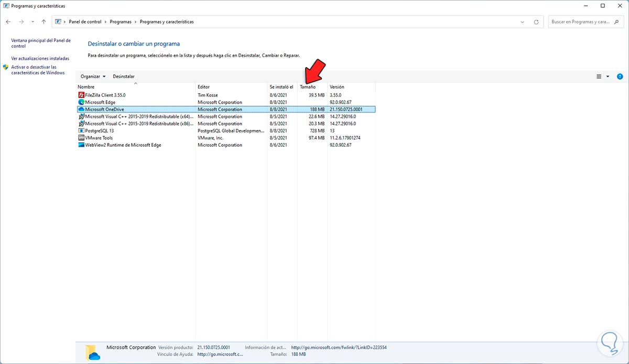Click the VMware Tools program icon
The width and height of the screenshot is (629, 364).
click(81, 138)
